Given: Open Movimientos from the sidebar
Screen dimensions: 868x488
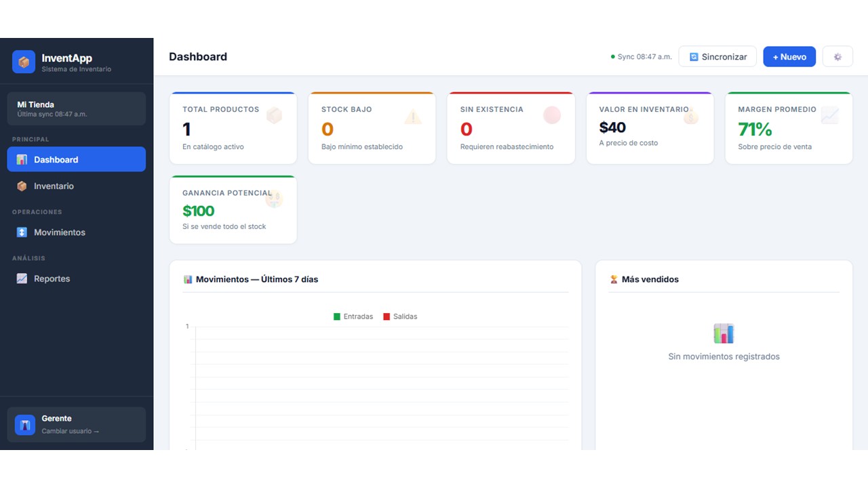Looking at the screenshot, I should tap(76, 232).
